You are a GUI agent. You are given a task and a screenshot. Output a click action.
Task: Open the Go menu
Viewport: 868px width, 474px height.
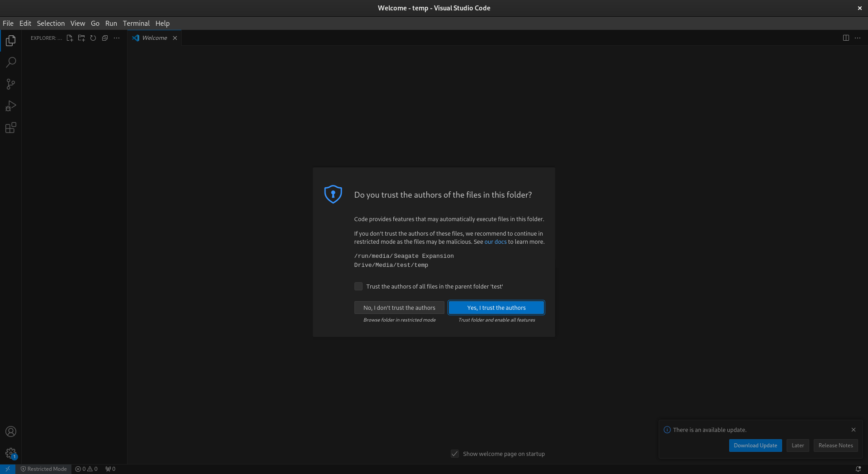point(95,24)
